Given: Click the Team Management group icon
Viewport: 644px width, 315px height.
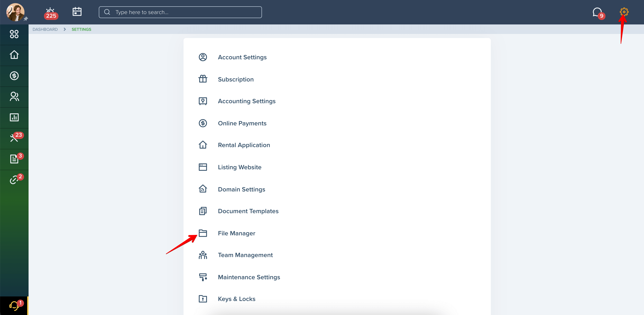Looking at the screenshot, I should coord(203,255).
